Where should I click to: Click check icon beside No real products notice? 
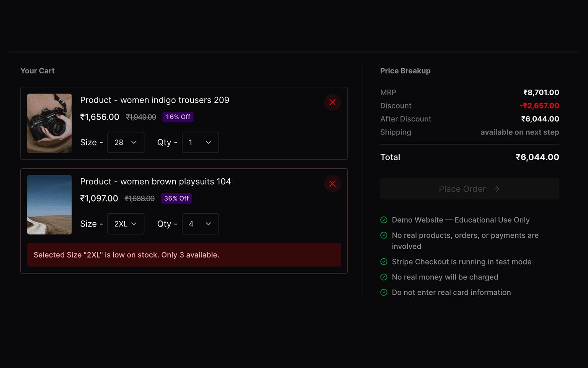tap(384, 235)
